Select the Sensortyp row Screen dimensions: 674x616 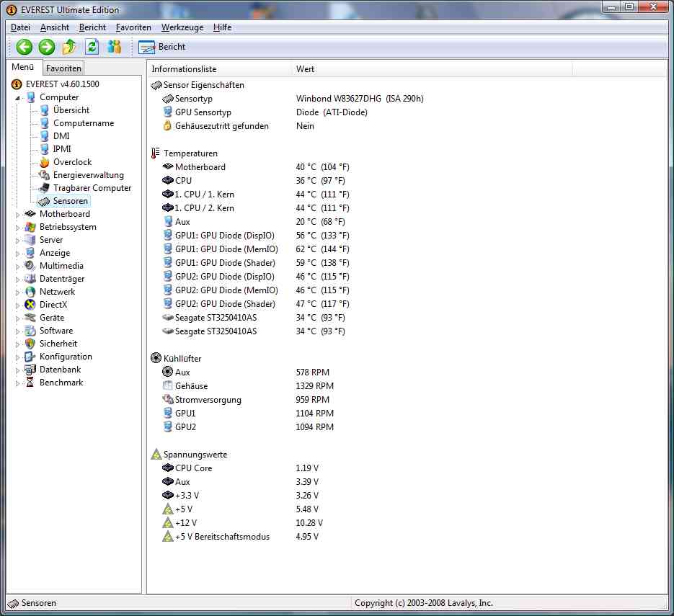[x=292, y=99]
